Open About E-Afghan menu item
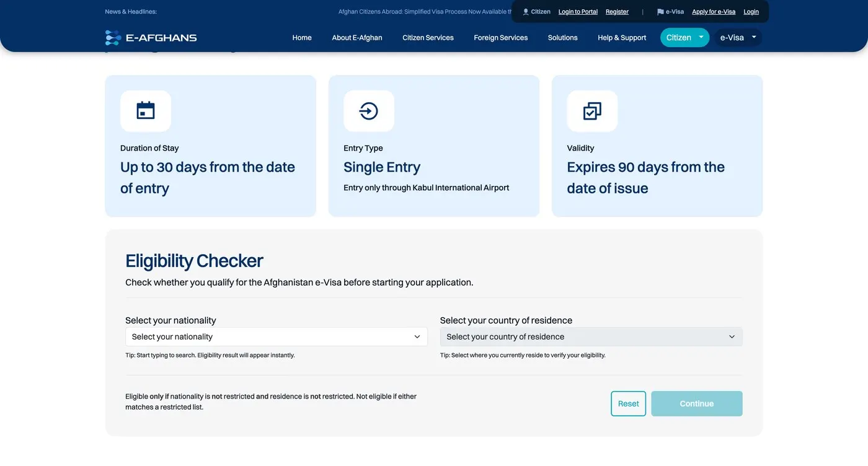Image resolution: width=868 pixels, height=466 pixels. click(357, 38)
